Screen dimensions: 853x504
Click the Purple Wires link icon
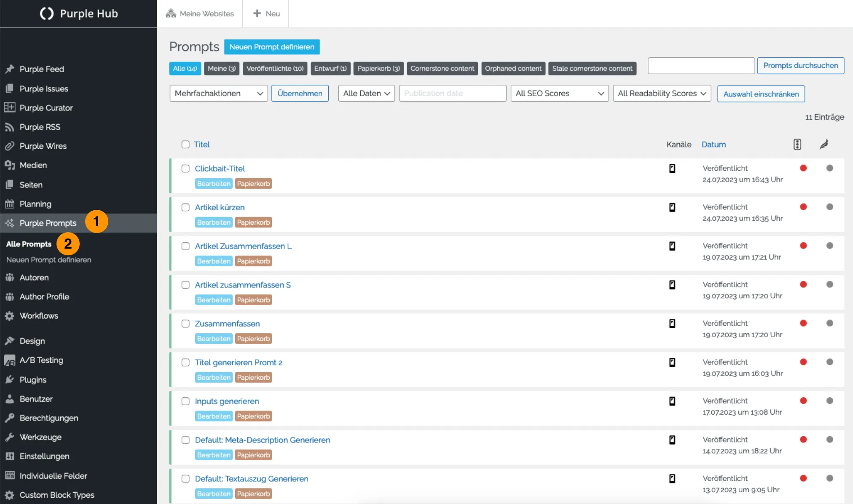10,146
